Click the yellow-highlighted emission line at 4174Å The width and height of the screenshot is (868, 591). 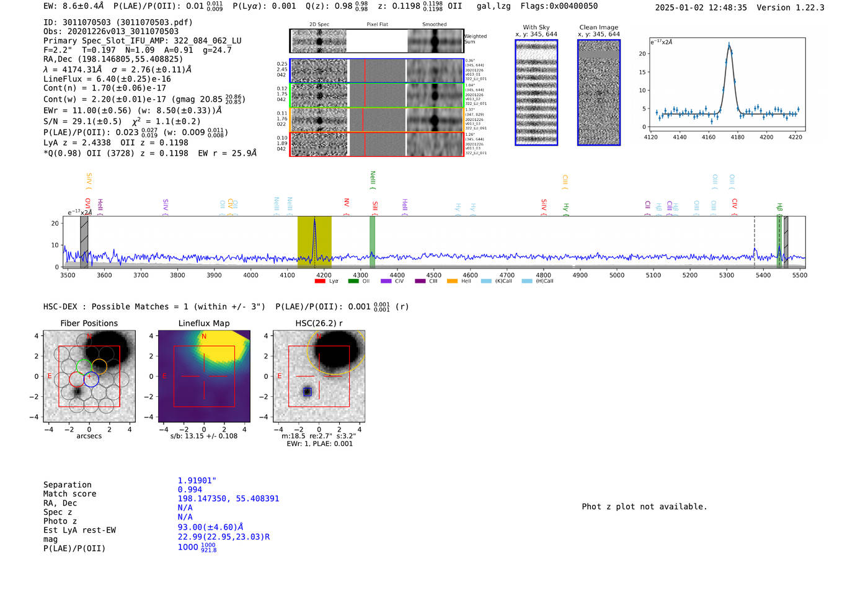click(314, 241)
